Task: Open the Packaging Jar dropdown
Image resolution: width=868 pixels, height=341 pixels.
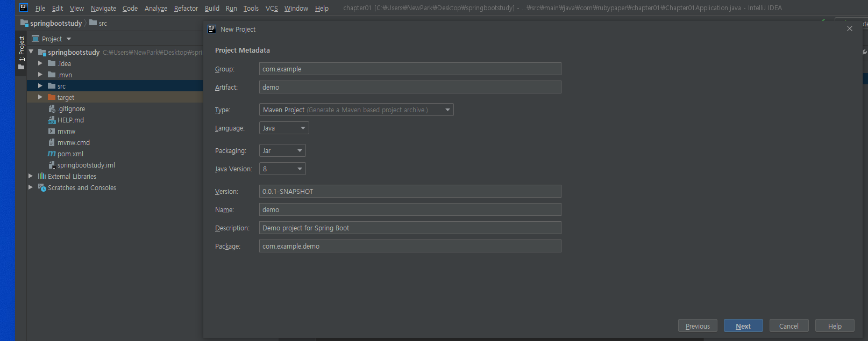Action: [282, 150]
